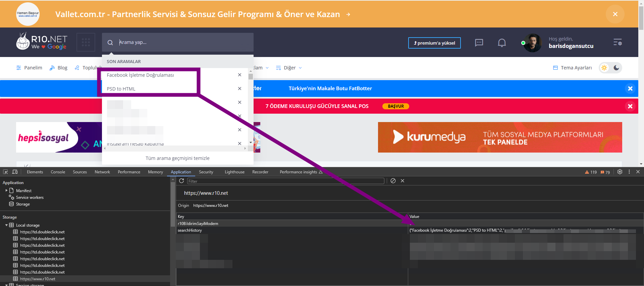
Task: Click the delete selected entry icon
Action: tap(402, 181)
